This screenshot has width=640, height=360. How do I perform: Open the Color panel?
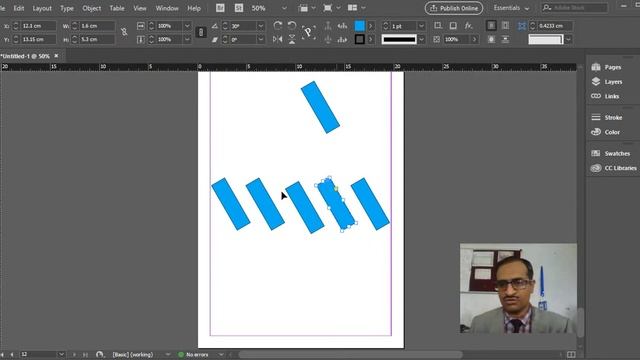click(605, 132)
